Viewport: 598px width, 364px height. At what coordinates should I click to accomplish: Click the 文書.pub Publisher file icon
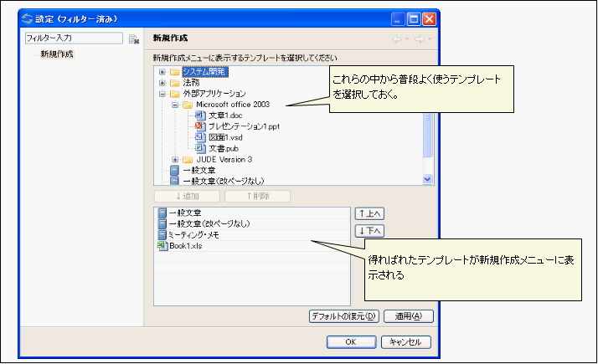200,148
